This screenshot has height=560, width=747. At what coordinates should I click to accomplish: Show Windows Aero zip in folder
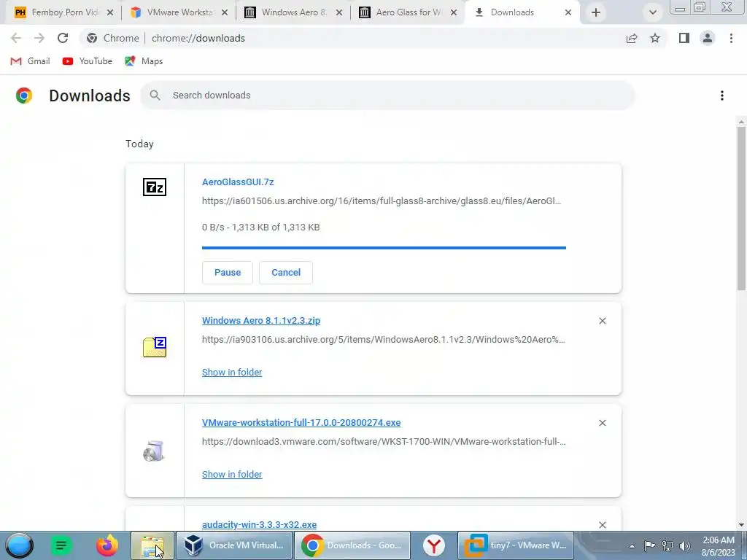pos(232,373)
